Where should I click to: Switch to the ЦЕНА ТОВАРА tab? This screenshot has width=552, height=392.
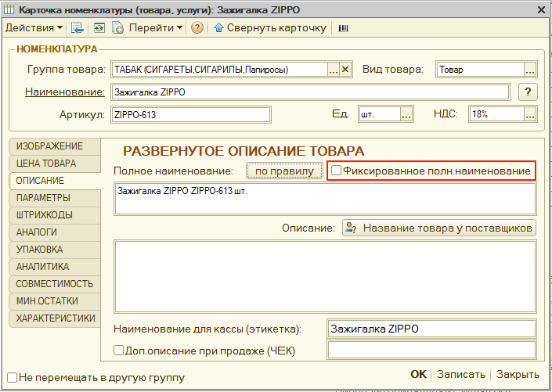coord(55,164)
